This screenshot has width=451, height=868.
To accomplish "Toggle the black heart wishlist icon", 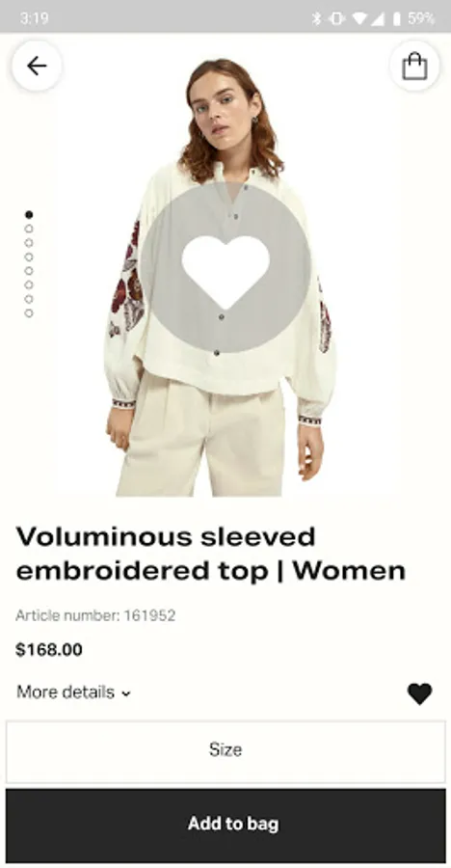I will (420, 693).
